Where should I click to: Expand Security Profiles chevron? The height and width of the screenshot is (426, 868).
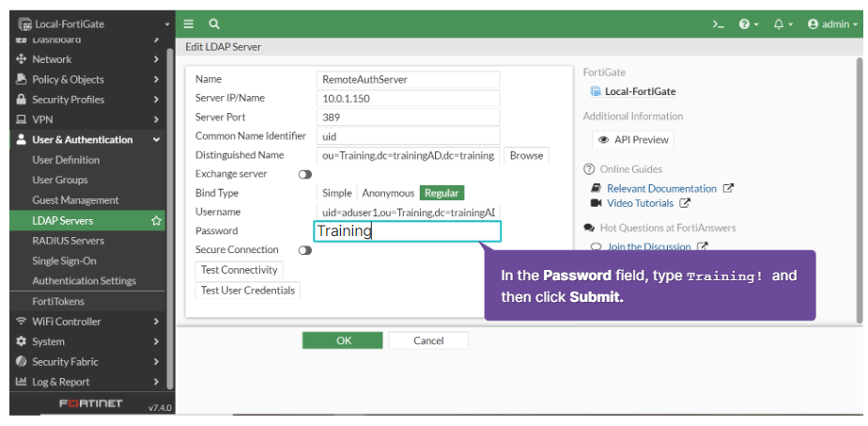pyautogui.click(x=157, y=100)
